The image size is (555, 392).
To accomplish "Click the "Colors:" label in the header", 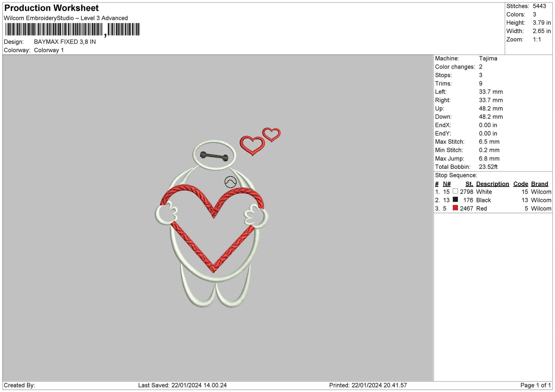I will click(516, 15).
